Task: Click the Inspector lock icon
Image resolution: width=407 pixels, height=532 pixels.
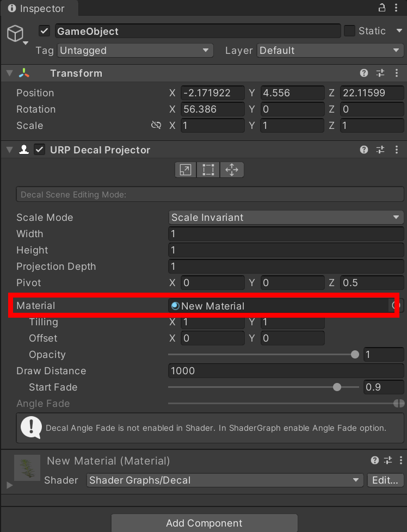Action: [x=382, y=8]
